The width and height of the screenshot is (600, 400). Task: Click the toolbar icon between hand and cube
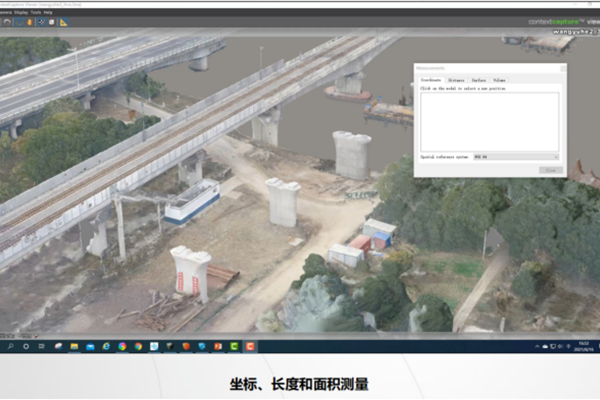tap(40, 21)
